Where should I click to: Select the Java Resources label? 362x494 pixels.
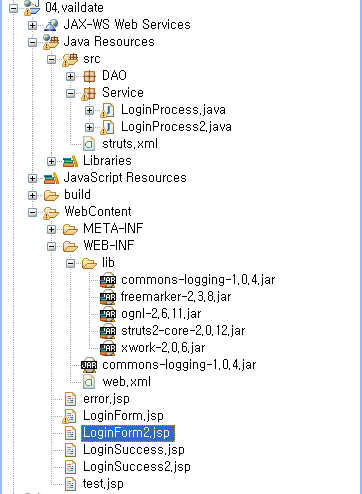[109, 42]
